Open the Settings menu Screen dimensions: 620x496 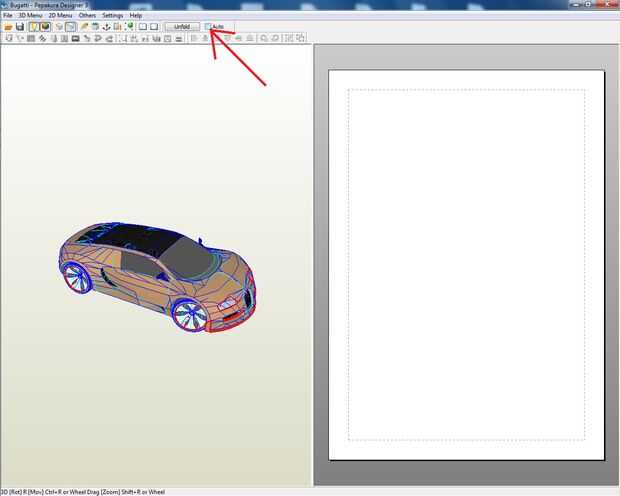pos(113,15)
